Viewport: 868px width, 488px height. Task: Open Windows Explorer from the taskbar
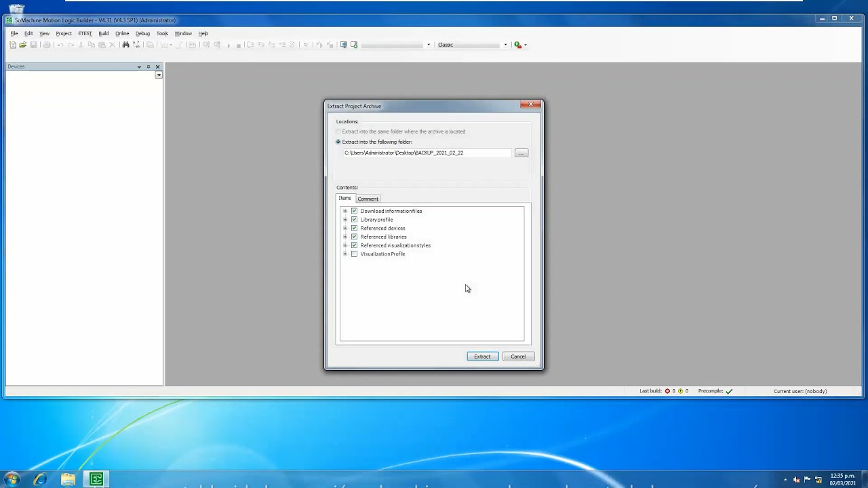tap(68, 479)
